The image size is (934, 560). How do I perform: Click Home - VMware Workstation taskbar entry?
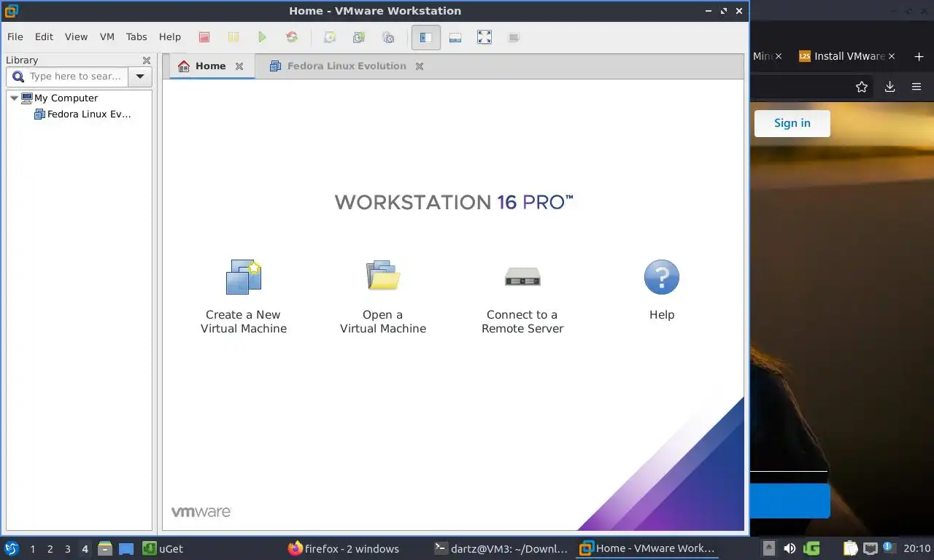(x=648, y=549)
